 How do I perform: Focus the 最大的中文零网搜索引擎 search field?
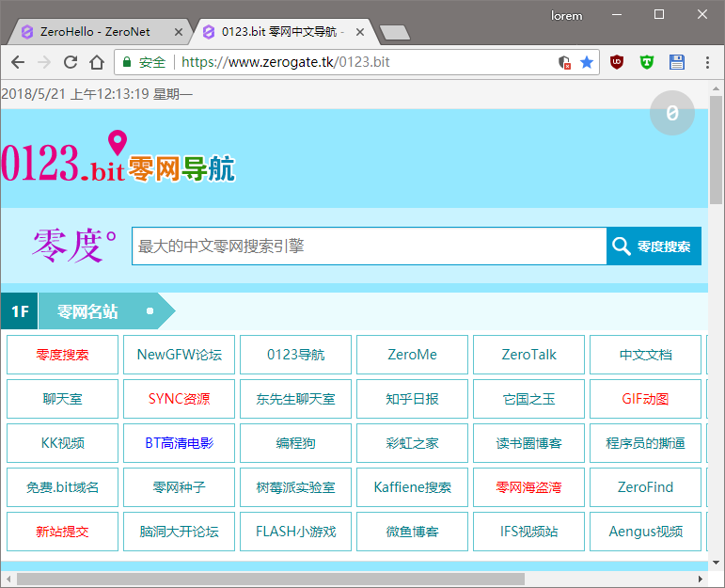point(369,246)
